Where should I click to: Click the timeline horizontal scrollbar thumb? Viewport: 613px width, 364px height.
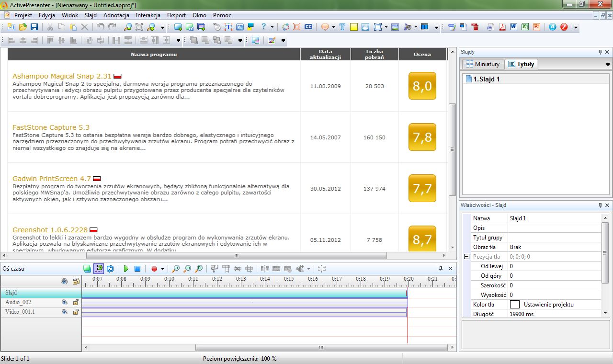tap(321, 347)
